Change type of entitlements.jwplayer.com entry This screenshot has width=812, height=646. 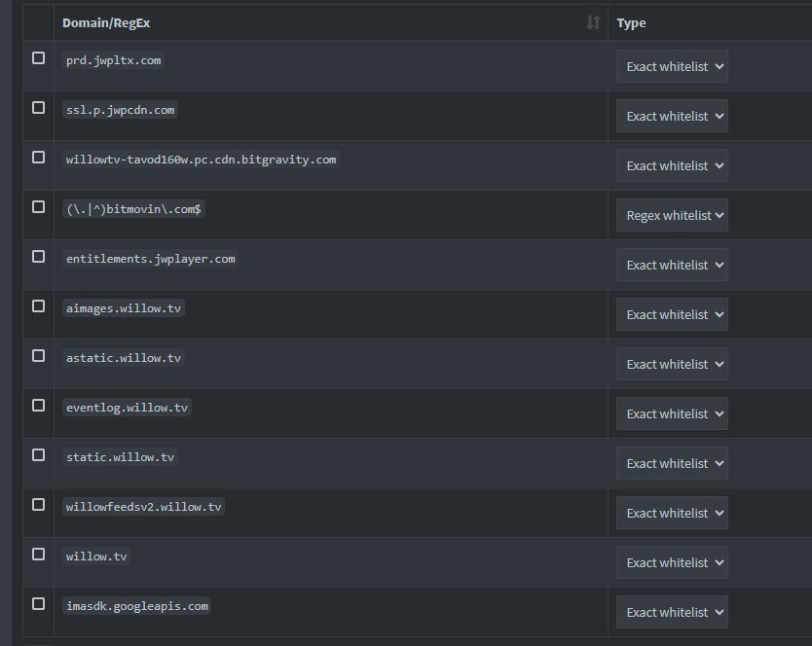672,265
